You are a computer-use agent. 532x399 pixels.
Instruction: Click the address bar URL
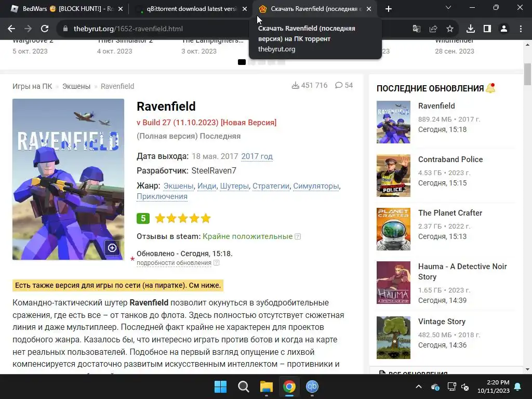click(128, 29)
